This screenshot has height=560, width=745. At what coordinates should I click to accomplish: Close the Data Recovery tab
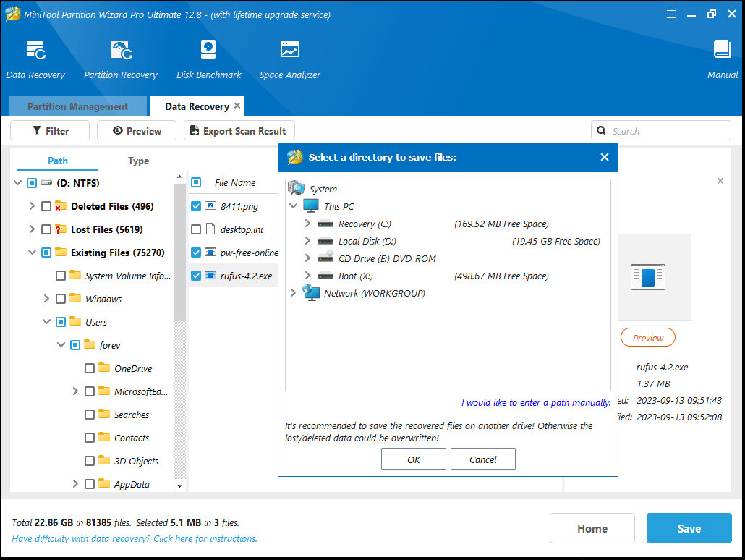click(x=237, y=106)
